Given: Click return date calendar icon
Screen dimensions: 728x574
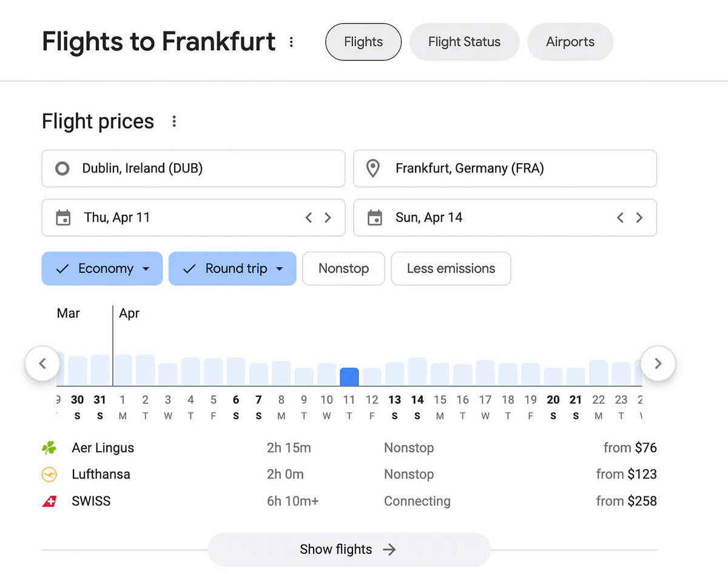Looking at the screenshot, I should click(x=375, y=218).
